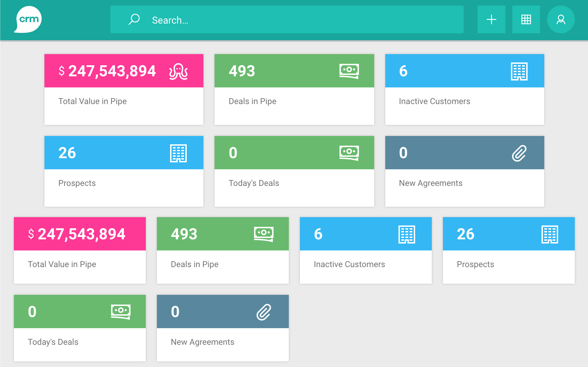The width and height of the screenshot is (588, 367).
Task: Click the money icon on upper Deals in Pipe card
Action: coord(349,71)
